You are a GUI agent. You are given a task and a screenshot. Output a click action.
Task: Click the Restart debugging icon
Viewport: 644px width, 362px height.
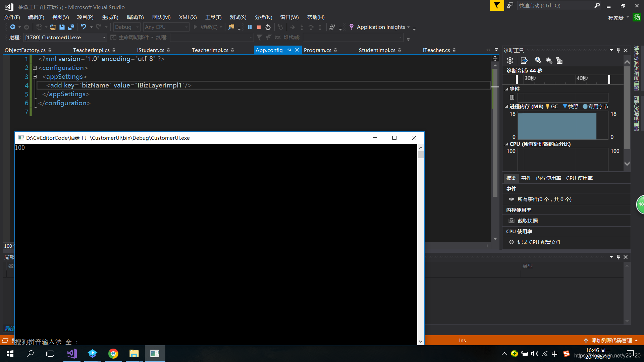tap(268, 27)
